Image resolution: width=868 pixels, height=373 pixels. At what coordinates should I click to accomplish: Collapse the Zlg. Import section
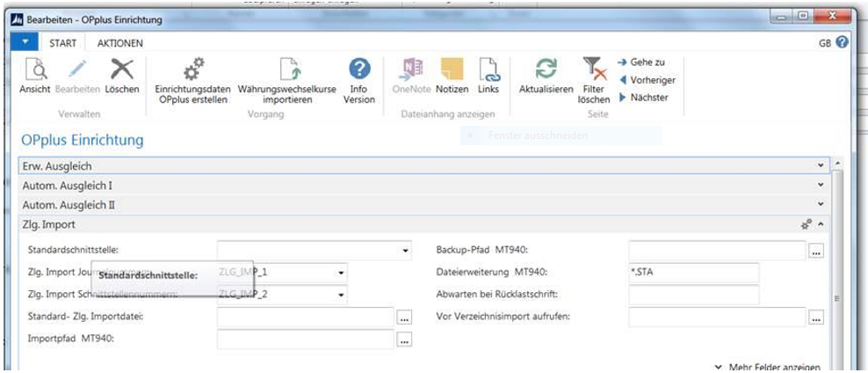pyautogui.click(x=821, y=224)
